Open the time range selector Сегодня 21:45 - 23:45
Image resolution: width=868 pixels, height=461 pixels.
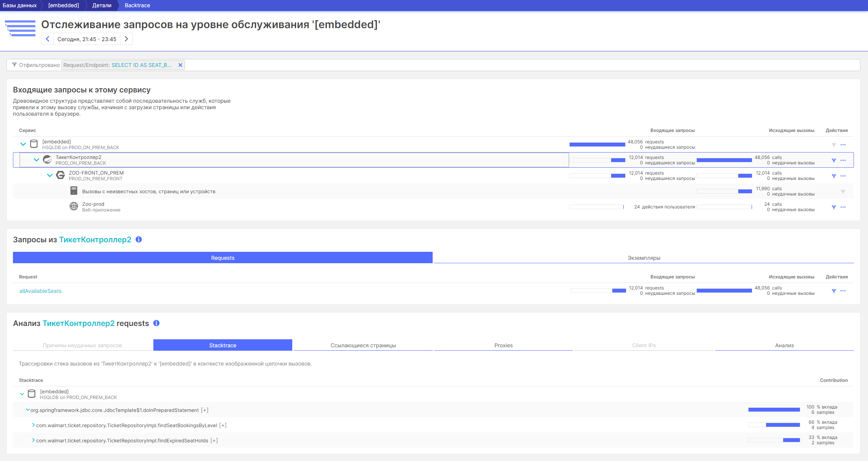(x=87, y=39)
